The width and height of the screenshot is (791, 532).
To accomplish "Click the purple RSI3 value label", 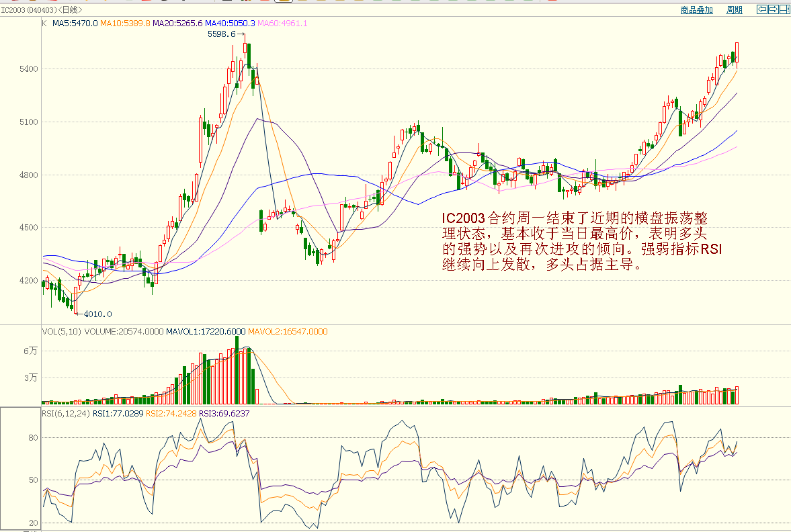I will click(224, 414).
